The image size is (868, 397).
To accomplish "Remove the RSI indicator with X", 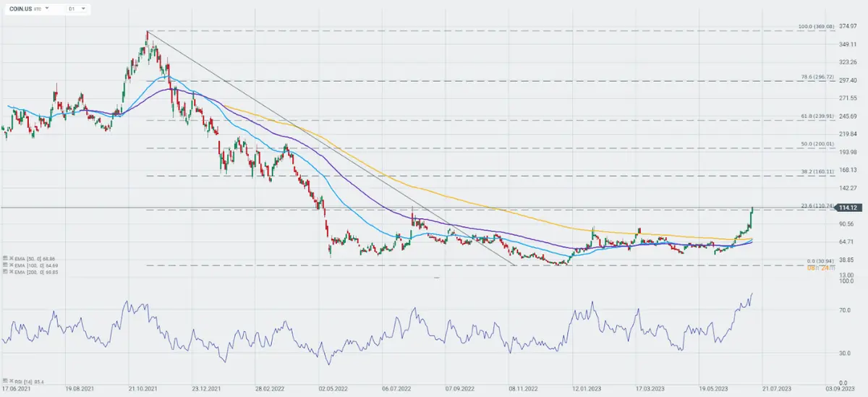I will (10, 380).
